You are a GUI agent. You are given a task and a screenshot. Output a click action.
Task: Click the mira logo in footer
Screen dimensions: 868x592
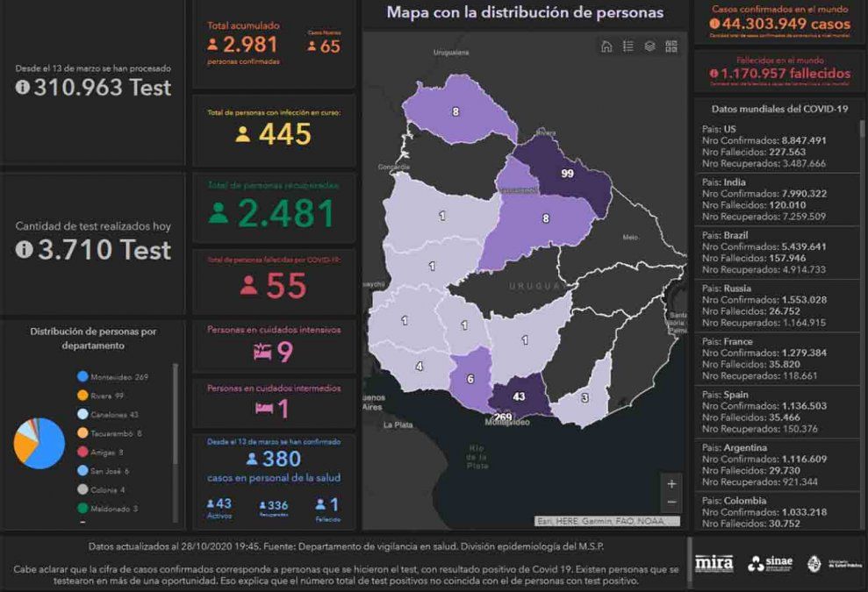coord(714,563)
